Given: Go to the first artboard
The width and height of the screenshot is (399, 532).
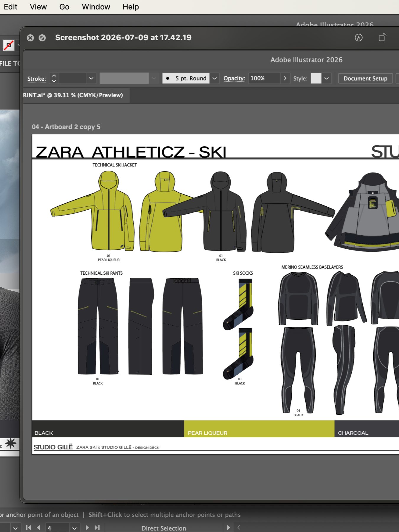Looking at the screenshot, I should [x=29, y=528].
